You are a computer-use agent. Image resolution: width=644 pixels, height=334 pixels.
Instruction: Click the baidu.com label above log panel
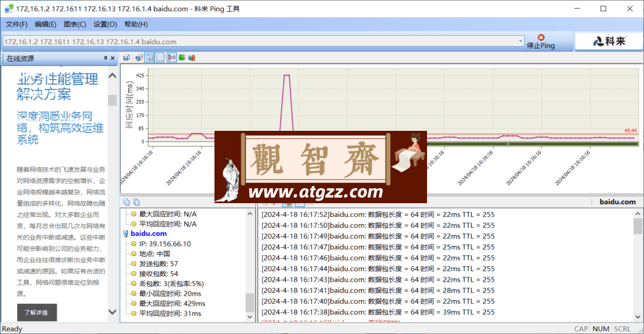[x=618, y=202]
